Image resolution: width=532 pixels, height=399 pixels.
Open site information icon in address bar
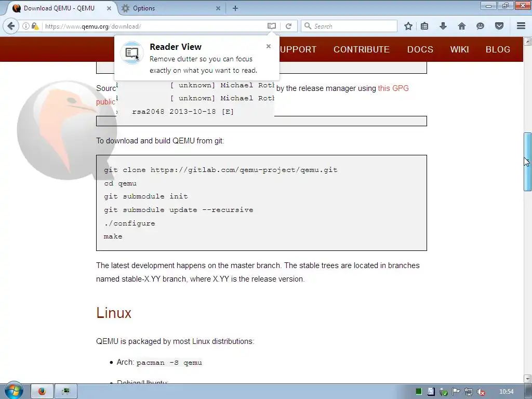click(x=26, y=26)
